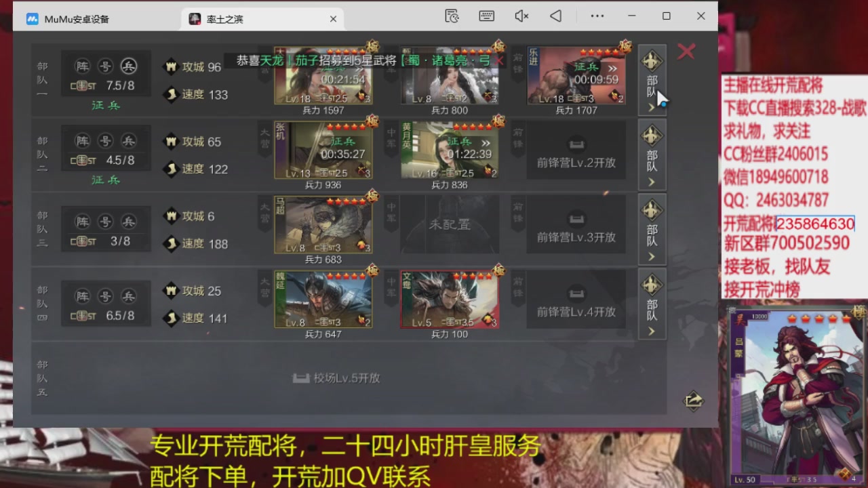Open the 魏延 hero card
Screen dimensions: 868x488
coord(323,299)
